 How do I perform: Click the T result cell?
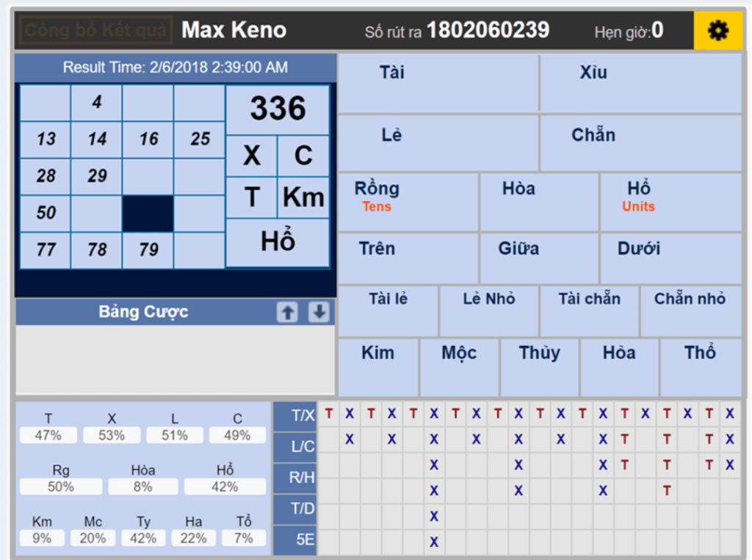coord(251,197)
